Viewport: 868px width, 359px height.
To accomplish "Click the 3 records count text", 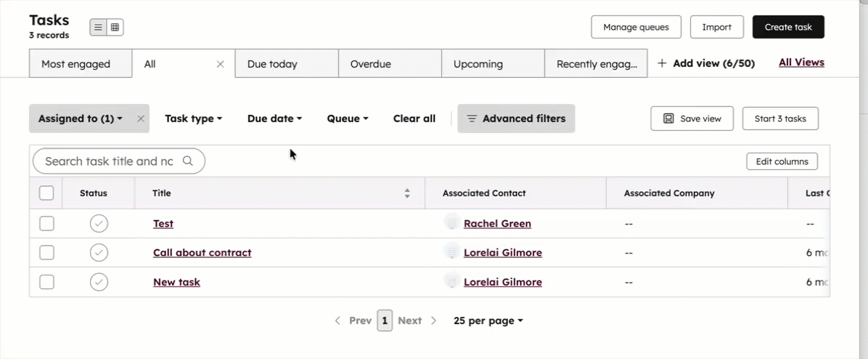I will point(49,36).
